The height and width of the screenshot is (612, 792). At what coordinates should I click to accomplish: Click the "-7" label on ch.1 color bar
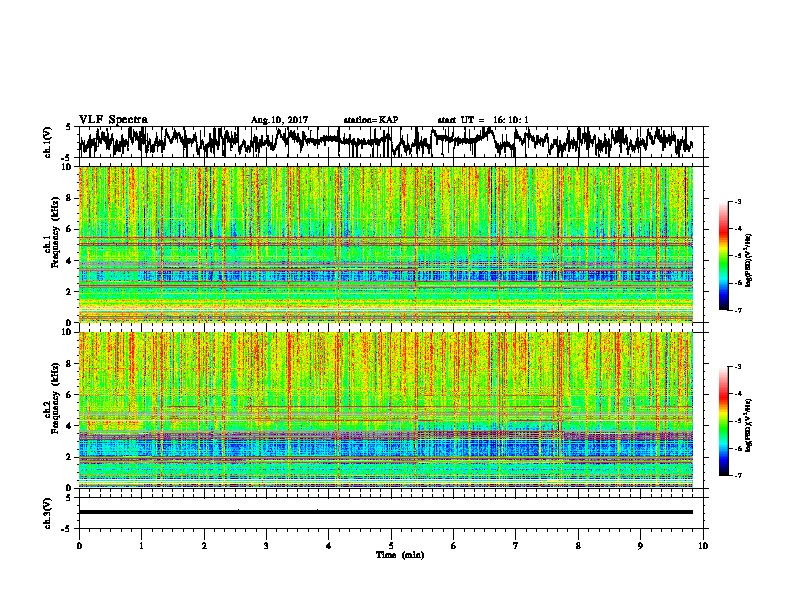737,310
